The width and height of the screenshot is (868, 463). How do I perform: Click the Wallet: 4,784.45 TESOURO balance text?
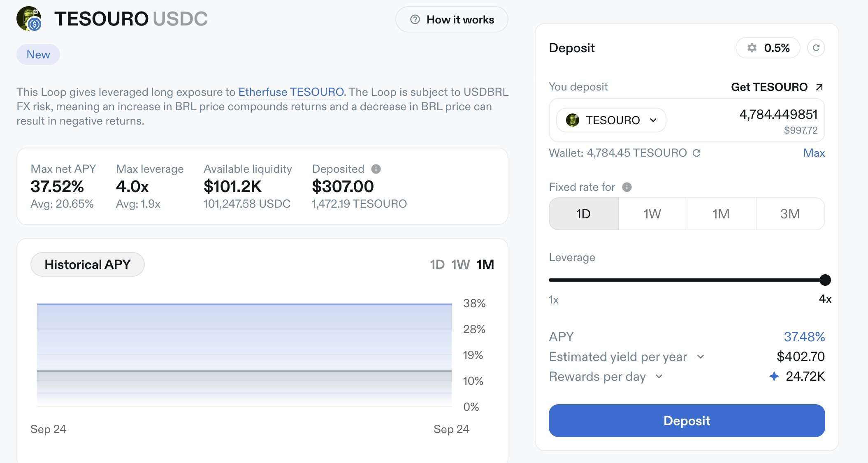618,153
